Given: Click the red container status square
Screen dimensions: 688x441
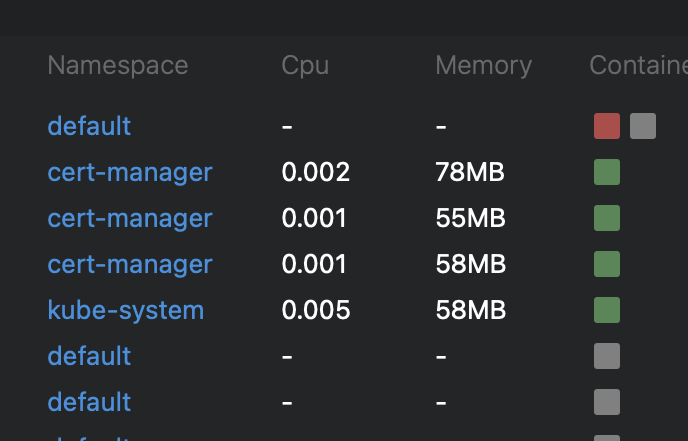Looking at the screenshot, I should tap(606, 126).
